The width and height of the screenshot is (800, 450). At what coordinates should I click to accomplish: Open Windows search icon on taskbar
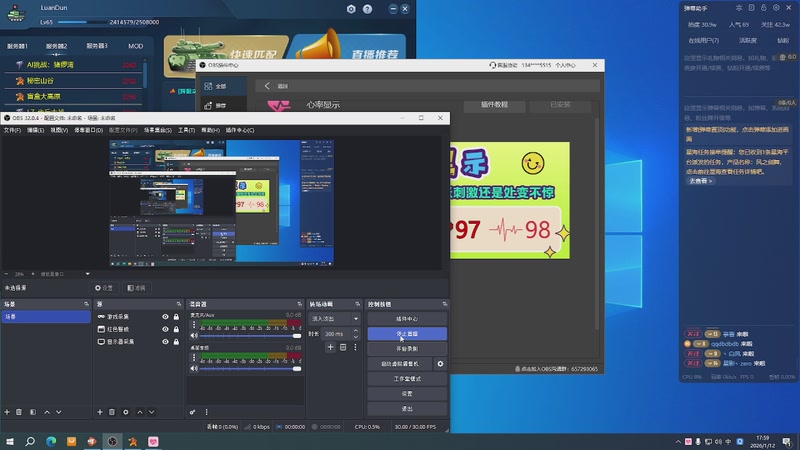tap(30, 441)
